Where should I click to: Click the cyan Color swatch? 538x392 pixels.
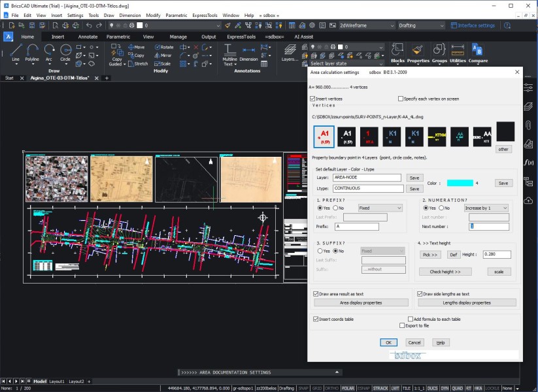pyautogui.click(x=460, y=183)
